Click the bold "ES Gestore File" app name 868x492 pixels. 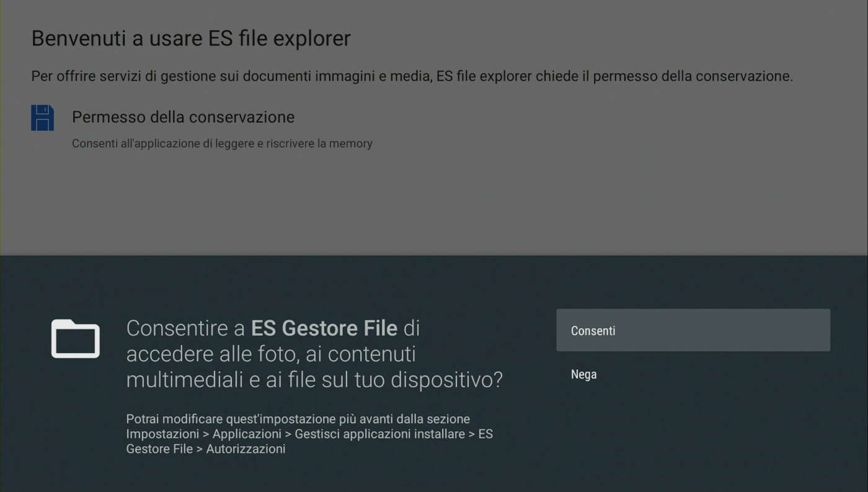pyautogui.click(x=324, y=328)
